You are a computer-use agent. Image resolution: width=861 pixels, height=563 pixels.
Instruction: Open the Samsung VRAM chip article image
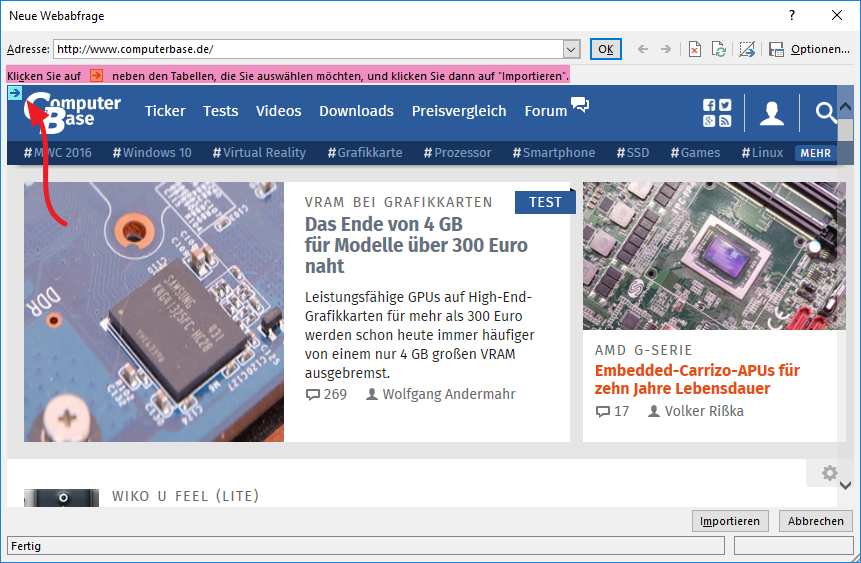(x=154, y=312)
